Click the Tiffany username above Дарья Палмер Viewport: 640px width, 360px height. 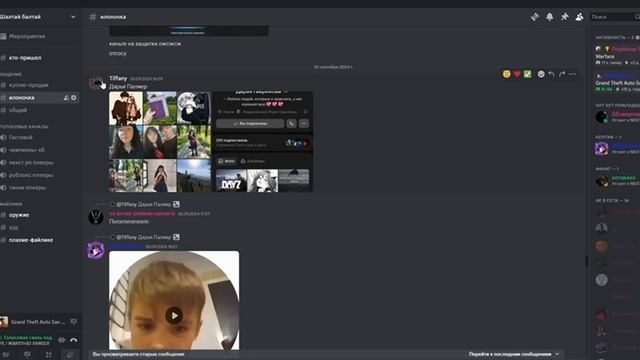point(118,78)
